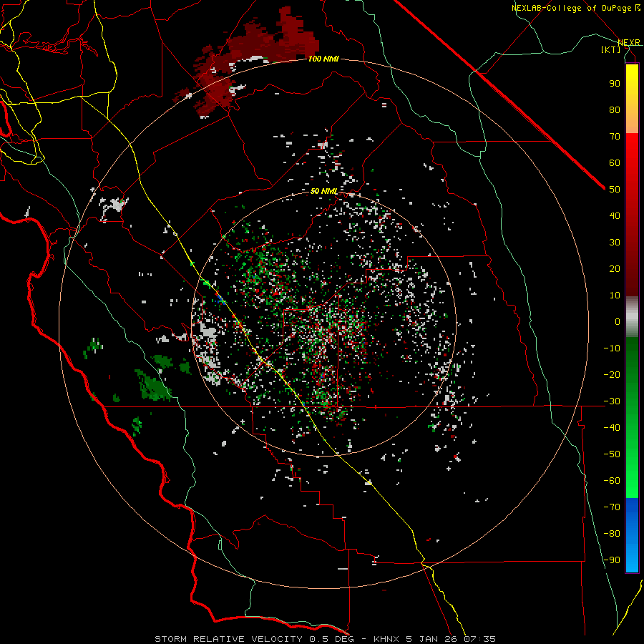Click the 07:35 timestamp in caption
Image resolution: width=644 pixels, height=644 pixels.
[479, 639]
